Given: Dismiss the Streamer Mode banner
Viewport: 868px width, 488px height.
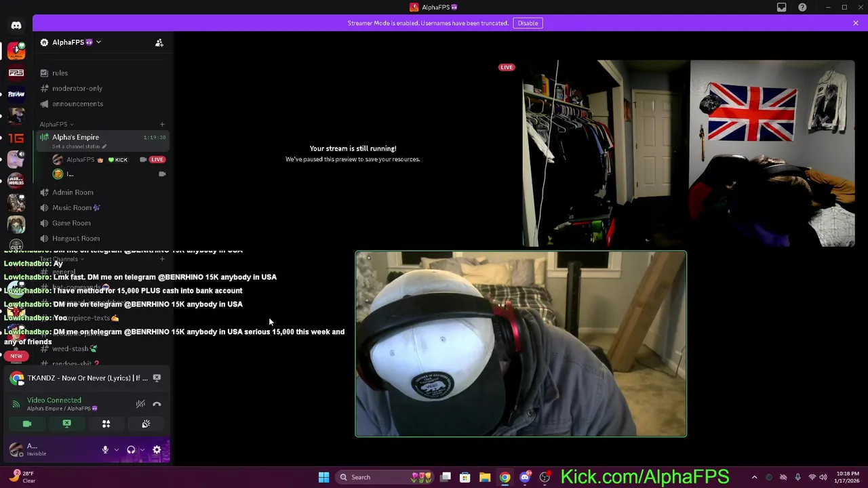Looking at the screenshot, I should point(856,23).
